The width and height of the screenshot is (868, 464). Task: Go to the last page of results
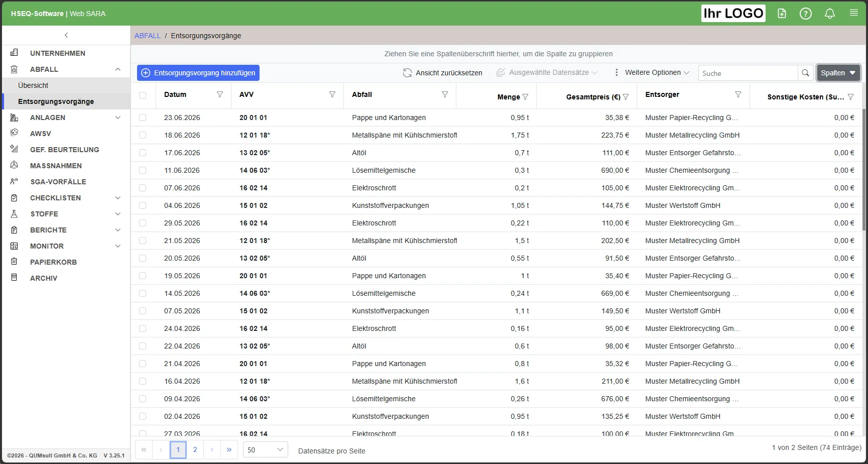coord(229,449)
